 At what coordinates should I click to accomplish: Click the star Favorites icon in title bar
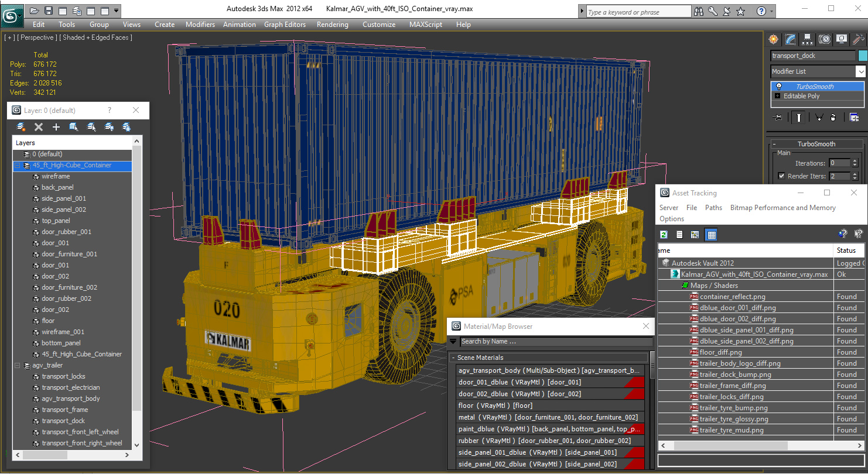741,11
